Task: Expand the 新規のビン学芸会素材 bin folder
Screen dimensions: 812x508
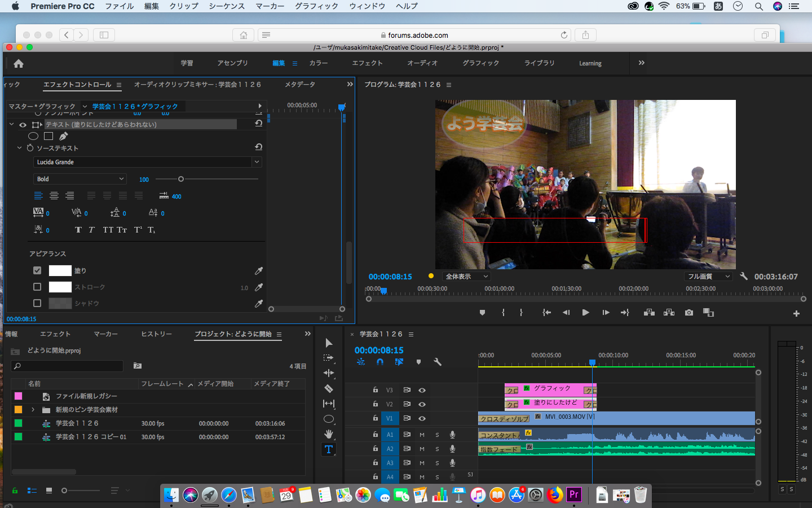Action: [x=33, y=410]
